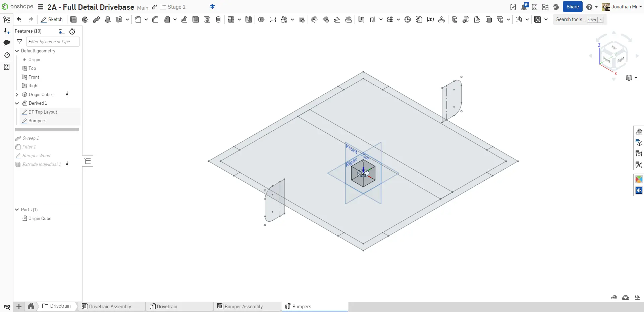Image resolution: width=644 pixels, height=312 pixels.
Task: Click the Undo arrow
Action: (19, 19)
